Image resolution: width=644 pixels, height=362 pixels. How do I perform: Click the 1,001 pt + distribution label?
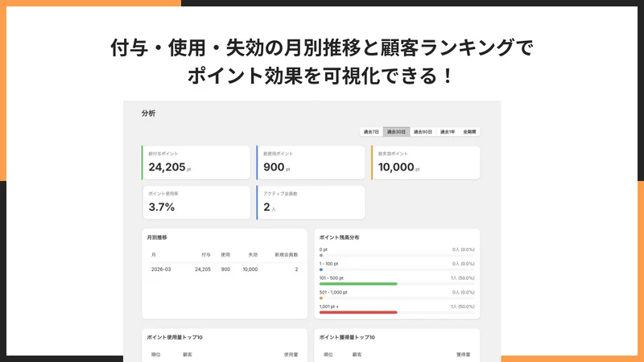pyautogui.click(x=329, y=306)
